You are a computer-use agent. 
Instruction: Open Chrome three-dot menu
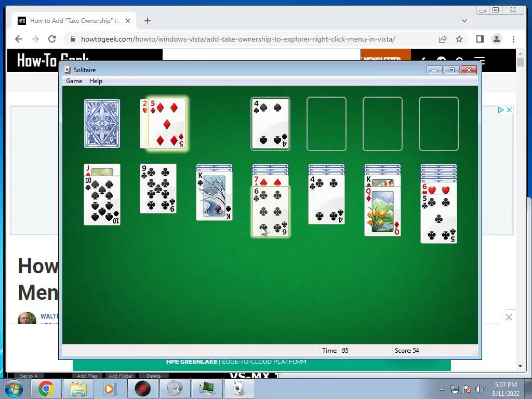tap(513, 39)
